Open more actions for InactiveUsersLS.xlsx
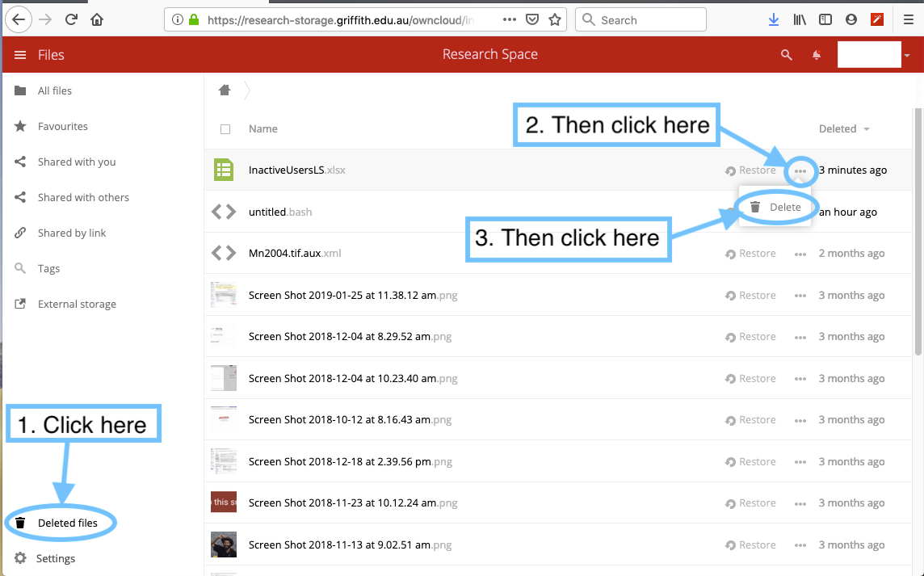 [x=800, y=170]
